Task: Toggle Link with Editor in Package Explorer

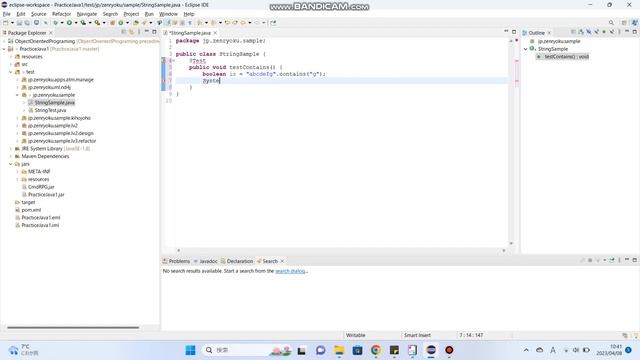Action: point(131,32)
